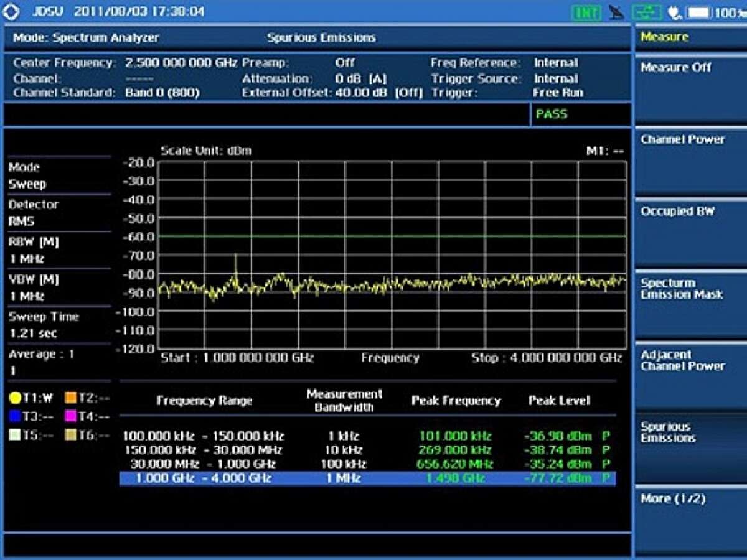Click the Average count setting
Image resolution: width=747 pixels, height=560 pixels.
point(59,362)
